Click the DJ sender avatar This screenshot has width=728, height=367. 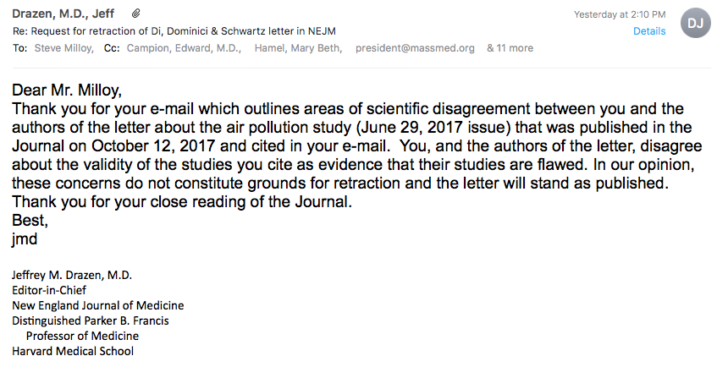click(x=695, y=23)
